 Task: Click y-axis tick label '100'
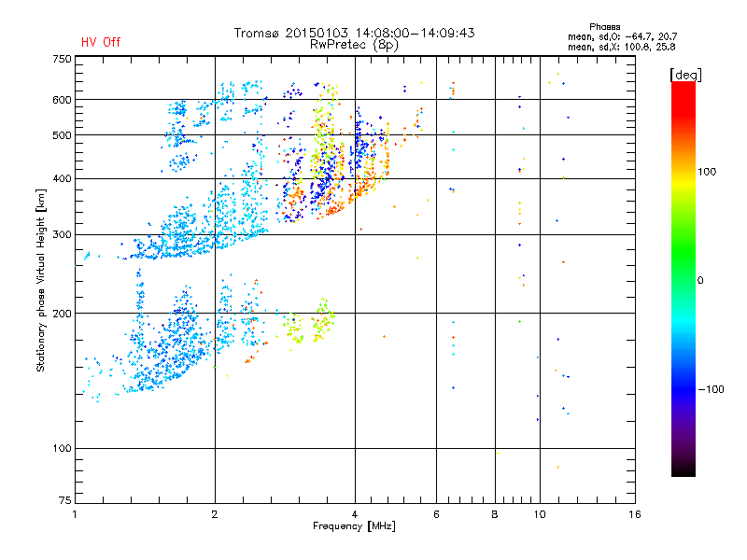pyautogui.click(x=62, y=448)
